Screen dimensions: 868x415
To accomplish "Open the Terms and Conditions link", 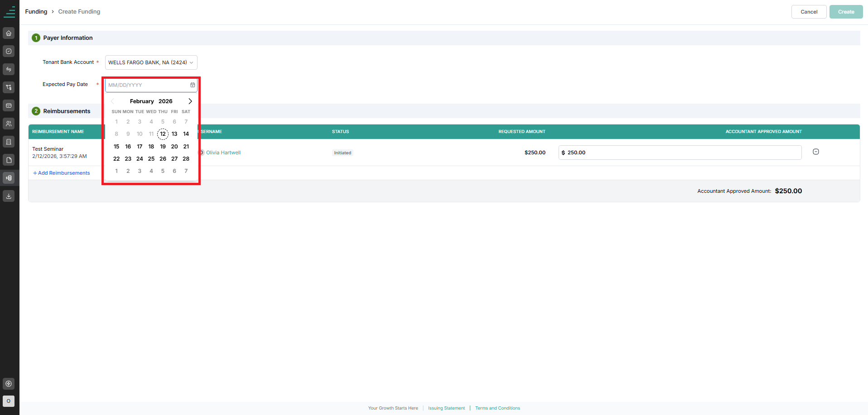I will [497, 408].
